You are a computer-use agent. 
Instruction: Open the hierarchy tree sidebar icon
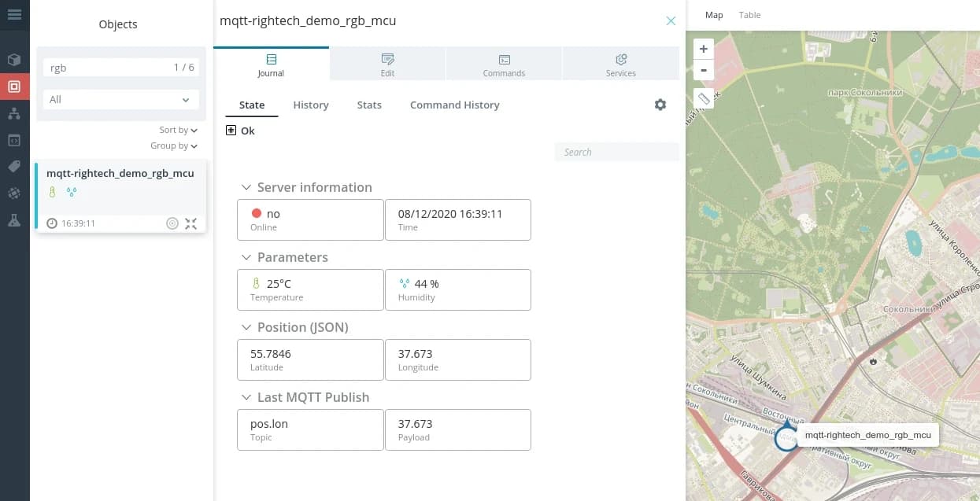coord(14,114)
